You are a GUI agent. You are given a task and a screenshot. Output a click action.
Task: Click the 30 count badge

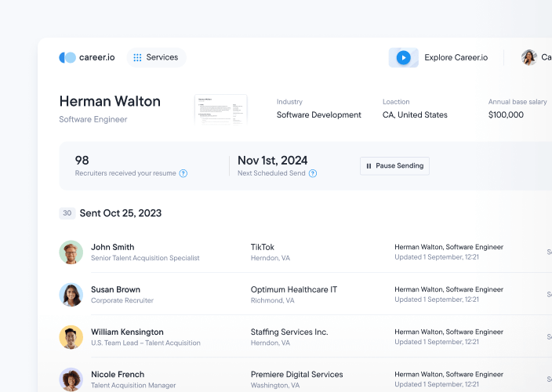(x=67, y=213)
